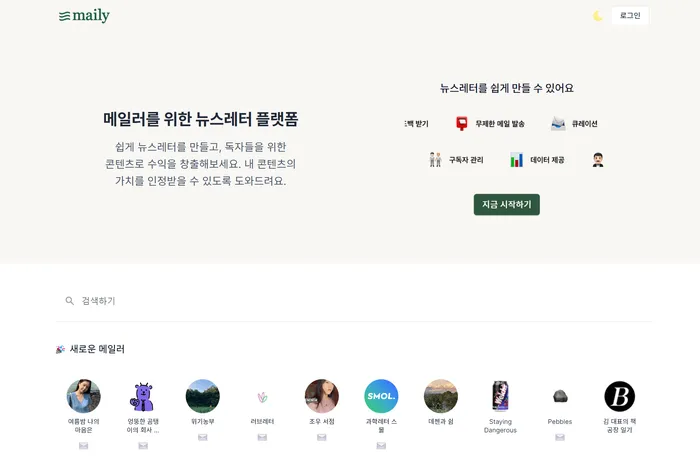
Task: Click the mail icon under 위기농부
Action: (203, 437)
